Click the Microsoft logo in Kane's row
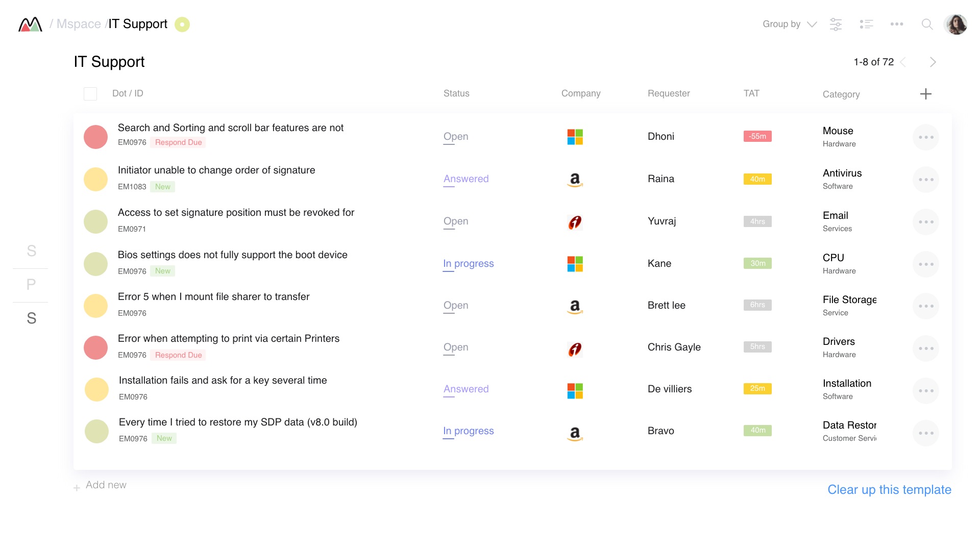 [x=575, y=264]
